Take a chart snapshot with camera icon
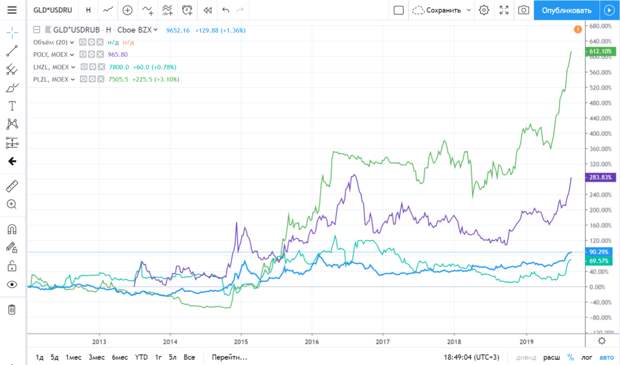Screen dimensions: 620x365 523,10
